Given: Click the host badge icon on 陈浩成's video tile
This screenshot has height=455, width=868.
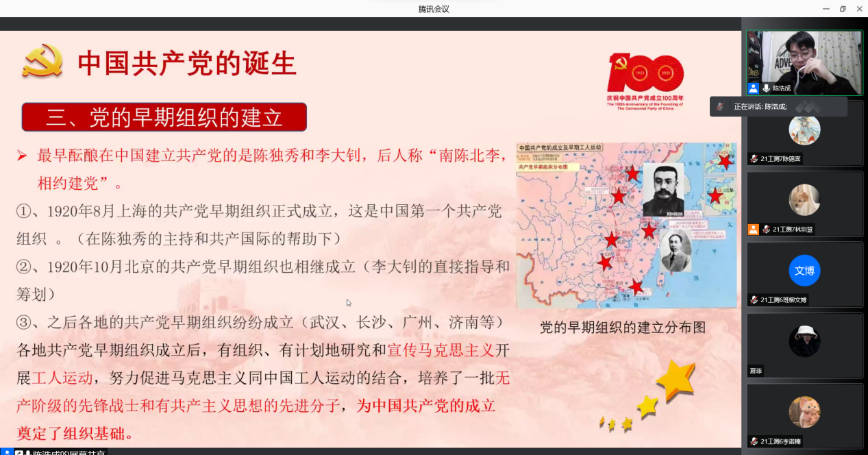Looking at the screenshot, I should pyautogui.click(x=754, y=88).
